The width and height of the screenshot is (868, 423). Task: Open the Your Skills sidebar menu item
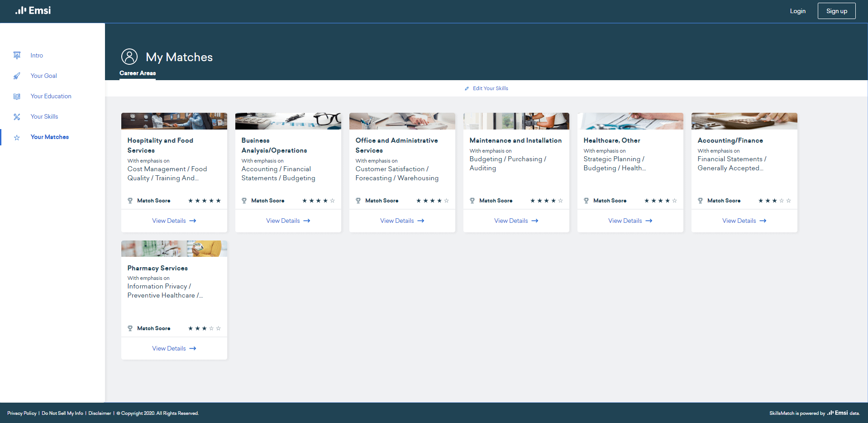44,117
